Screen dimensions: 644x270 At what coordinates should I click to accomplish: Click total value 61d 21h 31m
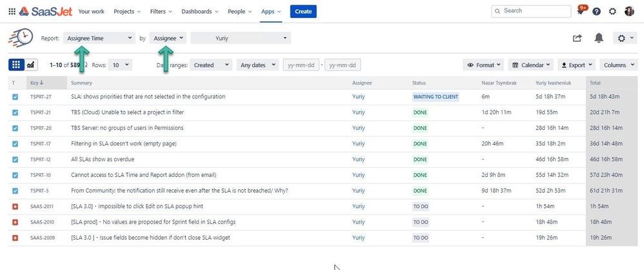click(607, 191)
